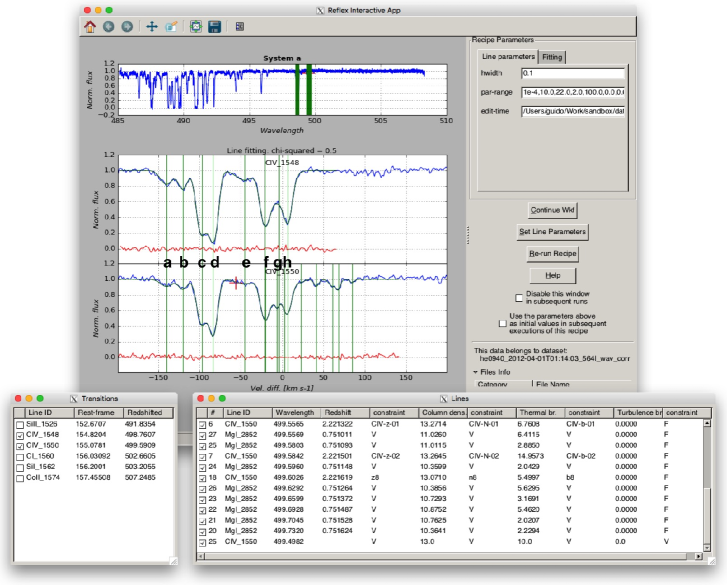Activate the Zoom to rectangle tool
Viewport: 727px width, 585px height.
(170, 26)
